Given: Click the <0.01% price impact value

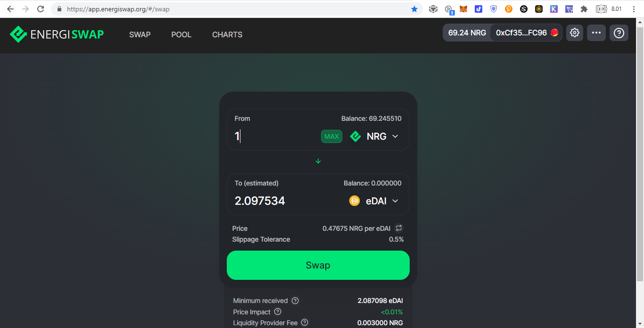Looking at the screenshot, I should (392, 312).
